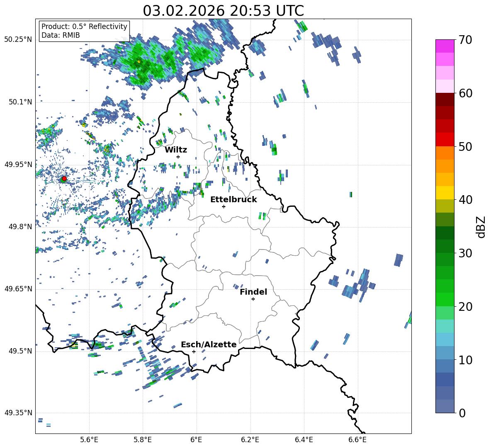Click the cross marker below Ettelbruck
Image resolution: width=491 pixels, height=448 pixels.
[224, 206]
